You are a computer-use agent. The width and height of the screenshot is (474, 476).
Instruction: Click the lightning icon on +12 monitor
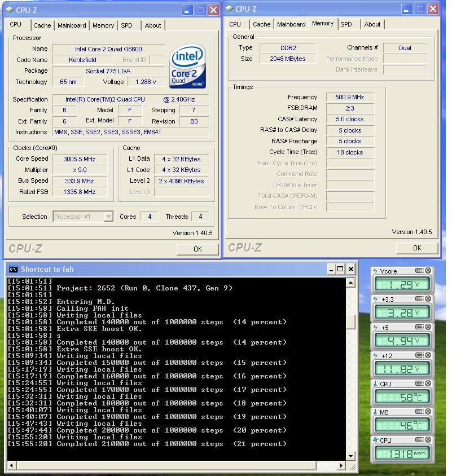pyautogui.click(x=375, y=355)
